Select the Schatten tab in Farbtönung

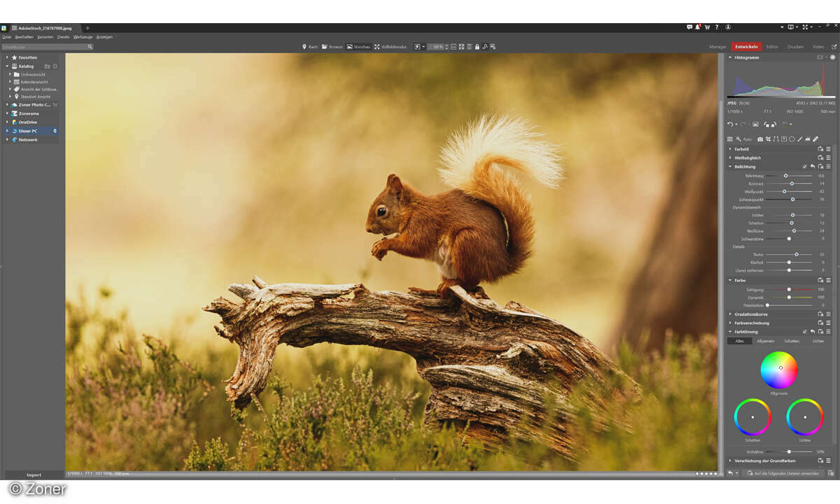pyautogui.click(x=792, y=341)
